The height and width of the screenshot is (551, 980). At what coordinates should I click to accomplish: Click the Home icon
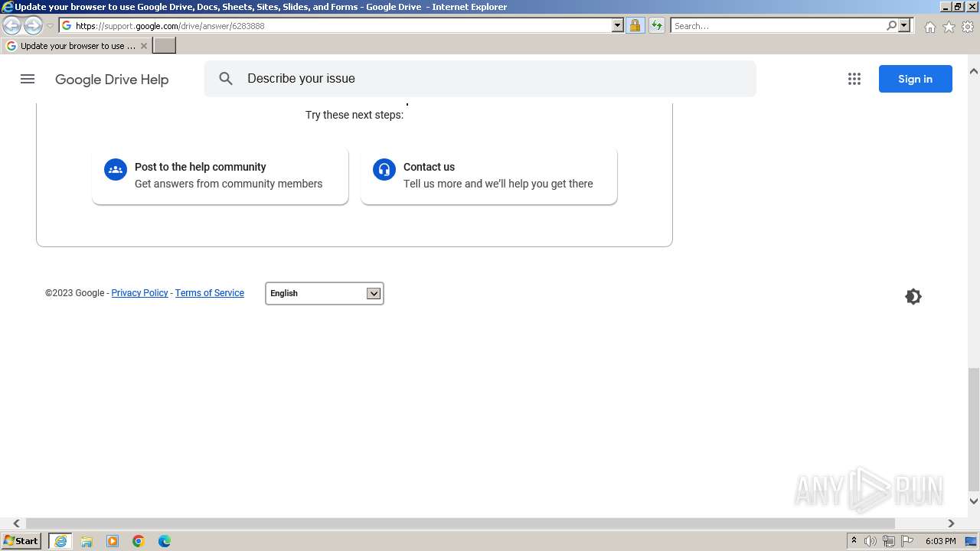929,27
